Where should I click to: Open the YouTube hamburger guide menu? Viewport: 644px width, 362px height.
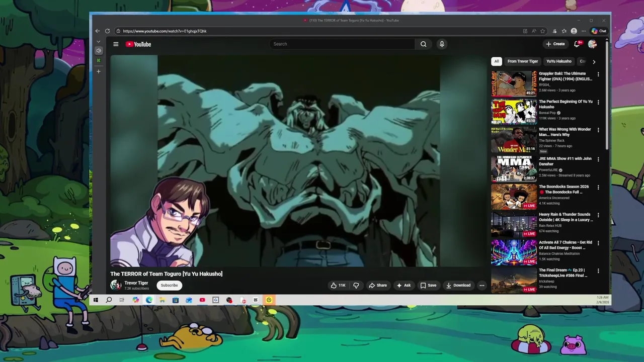(116, 44)
